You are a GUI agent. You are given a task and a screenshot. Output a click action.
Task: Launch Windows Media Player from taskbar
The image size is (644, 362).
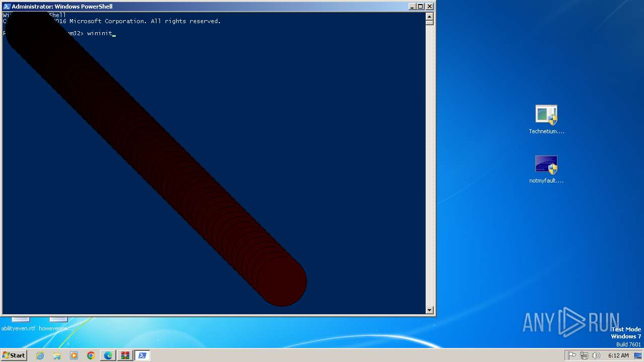[74, 355]
